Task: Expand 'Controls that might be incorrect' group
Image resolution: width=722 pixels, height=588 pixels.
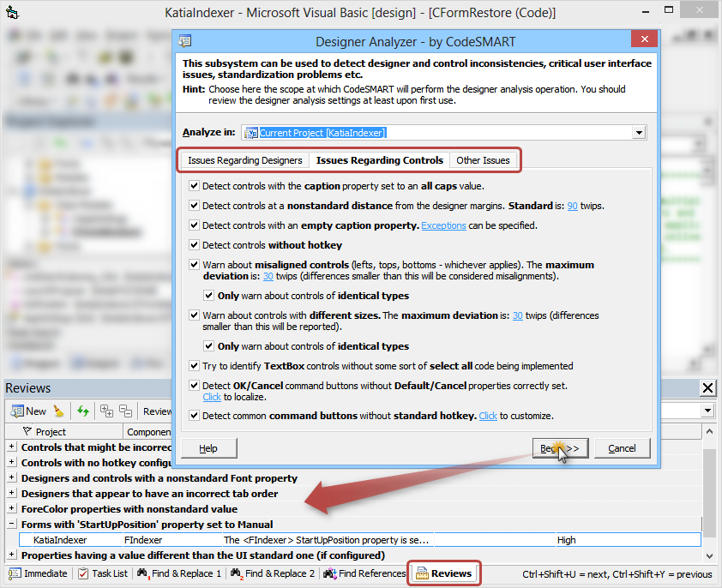Action: tap(11, 447)
